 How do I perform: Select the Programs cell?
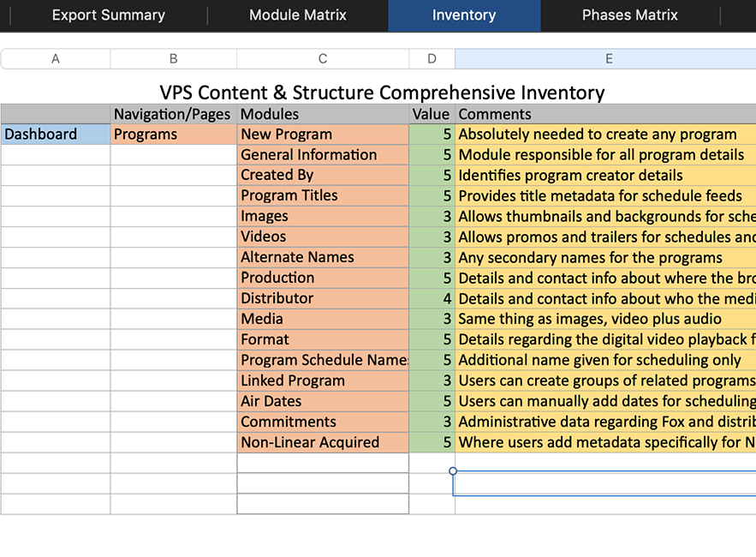[x=171, y=134]
